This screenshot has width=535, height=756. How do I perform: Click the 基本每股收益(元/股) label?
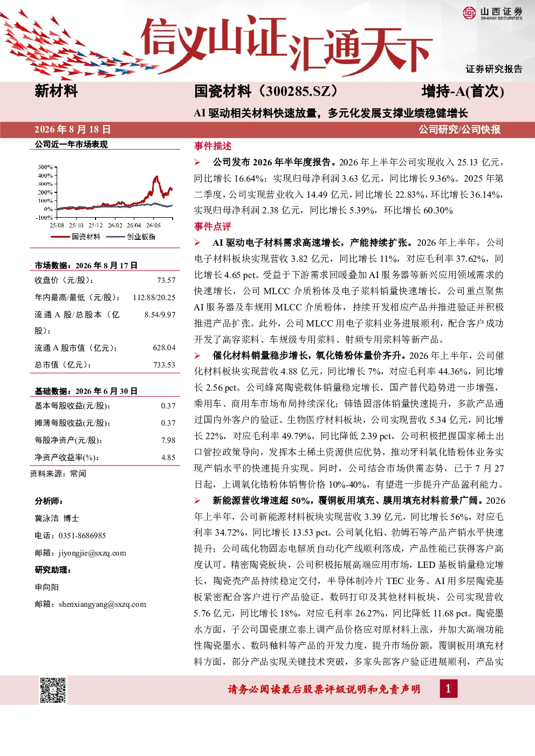click(72, 406)
